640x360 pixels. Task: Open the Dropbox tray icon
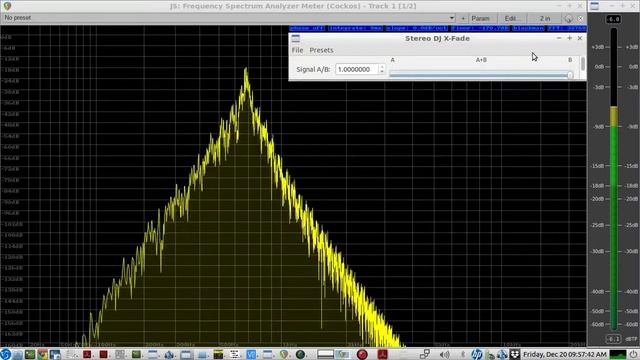515,354
